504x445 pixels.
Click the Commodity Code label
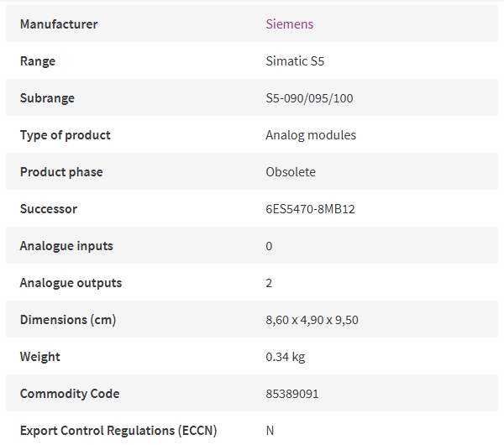(70, 394)
